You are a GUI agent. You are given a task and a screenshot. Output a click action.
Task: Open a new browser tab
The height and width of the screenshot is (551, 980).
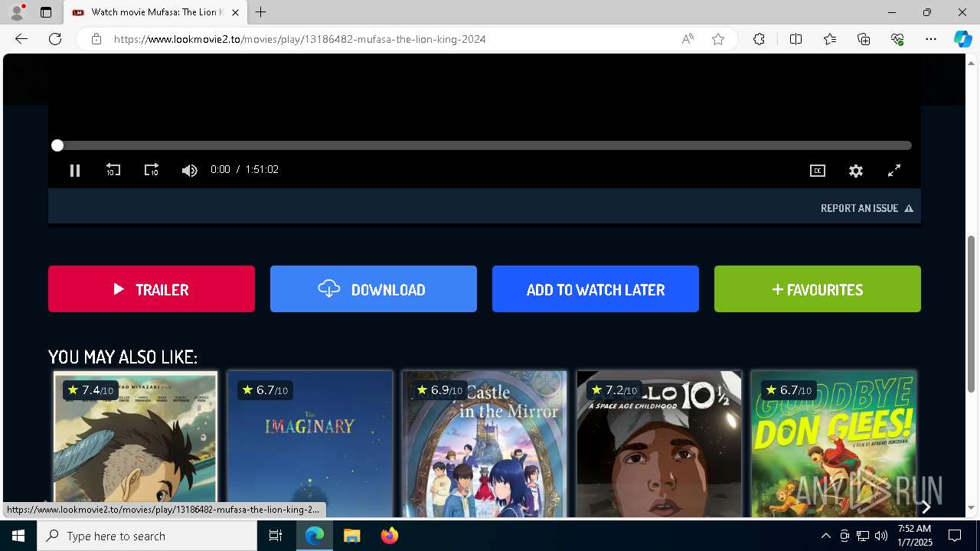click(261, 12)
